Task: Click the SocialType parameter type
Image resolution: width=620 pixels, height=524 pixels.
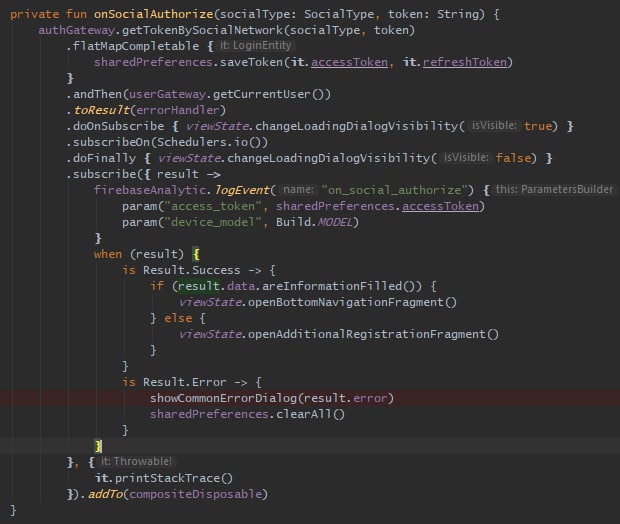Action: (x=339, y=14)
